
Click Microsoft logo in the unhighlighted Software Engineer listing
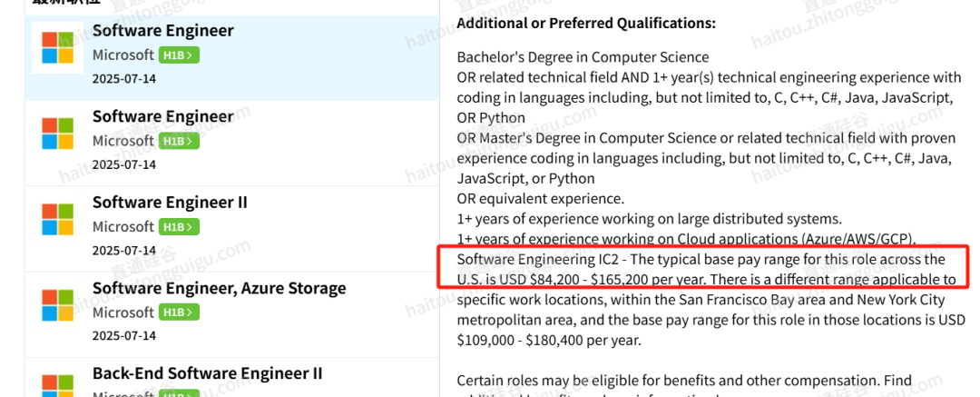point(57,134)
